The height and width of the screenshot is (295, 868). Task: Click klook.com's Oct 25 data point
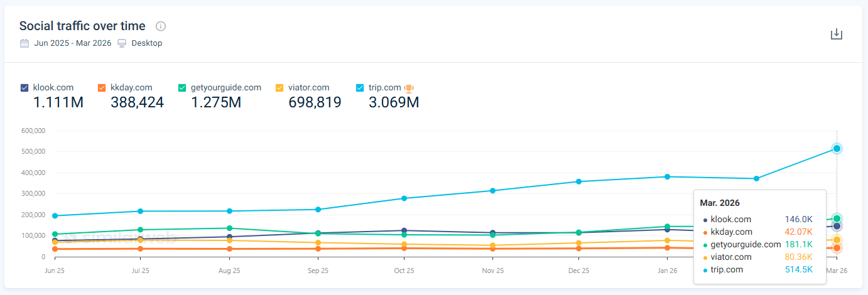coord(404,231)
